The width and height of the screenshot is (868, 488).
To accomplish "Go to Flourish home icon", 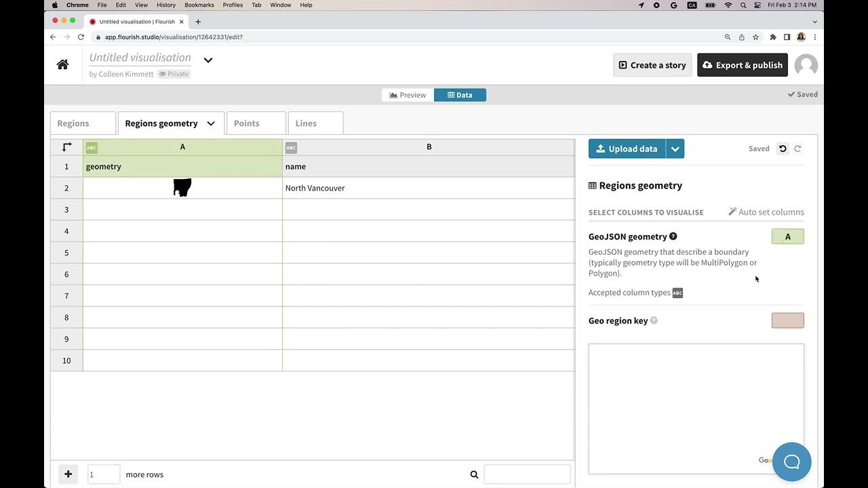I will point(62,64).
